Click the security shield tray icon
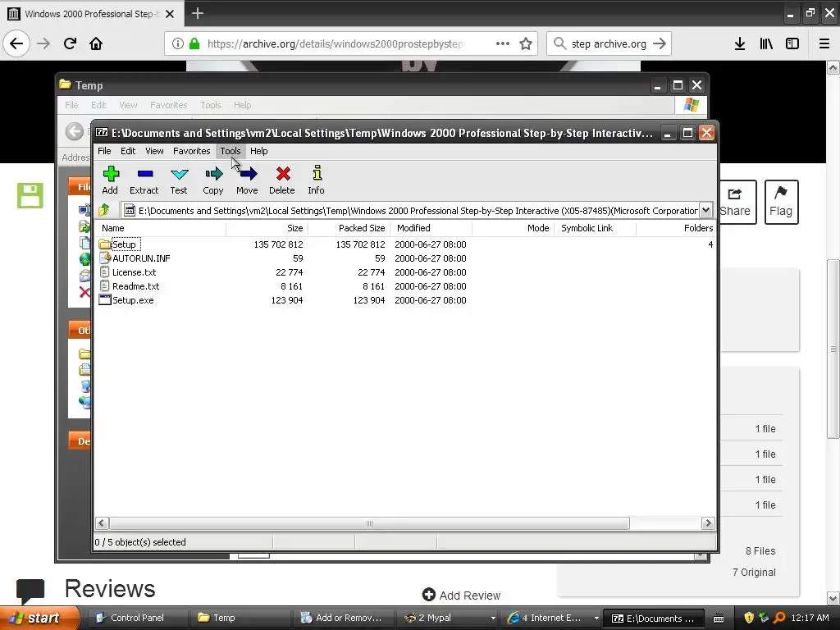Viewport: 840px width, 630px height. 749,618
